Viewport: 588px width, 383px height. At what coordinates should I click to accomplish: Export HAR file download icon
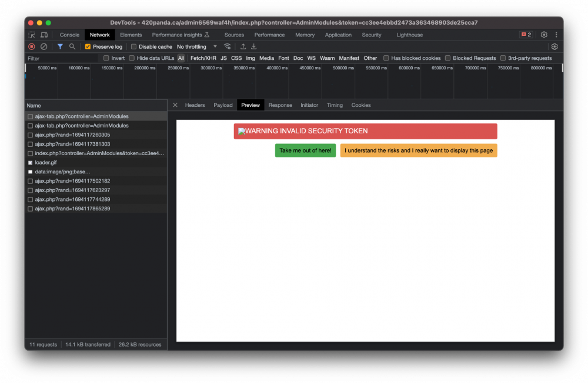click(254, 47)
